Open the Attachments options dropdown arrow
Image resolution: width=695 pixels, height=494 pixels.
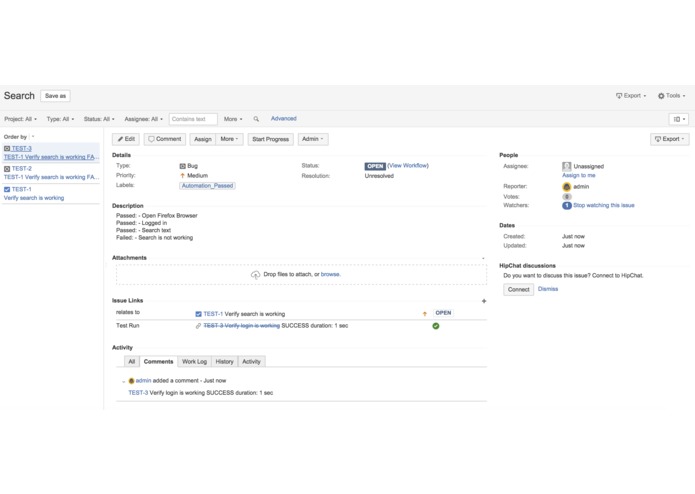pyautogui.click(x=483, y=258)
